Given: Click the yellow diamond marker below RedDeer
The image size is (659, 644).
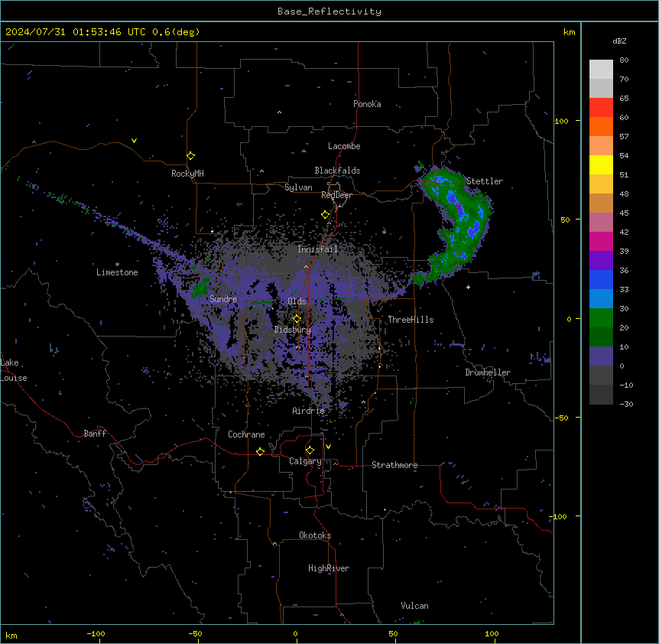Looking at the screenshot, I should tap(325, 215).
